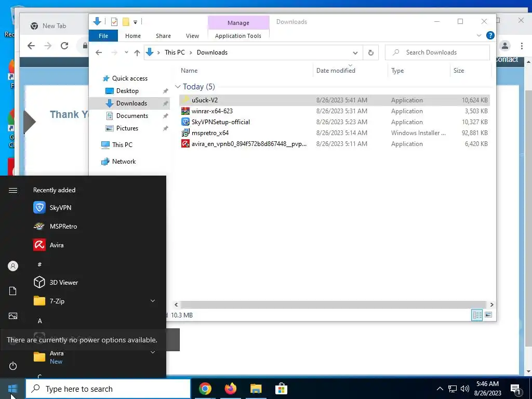Click the Explorer back arrow
Screen dimensions: 532x399
pos(99,52)
